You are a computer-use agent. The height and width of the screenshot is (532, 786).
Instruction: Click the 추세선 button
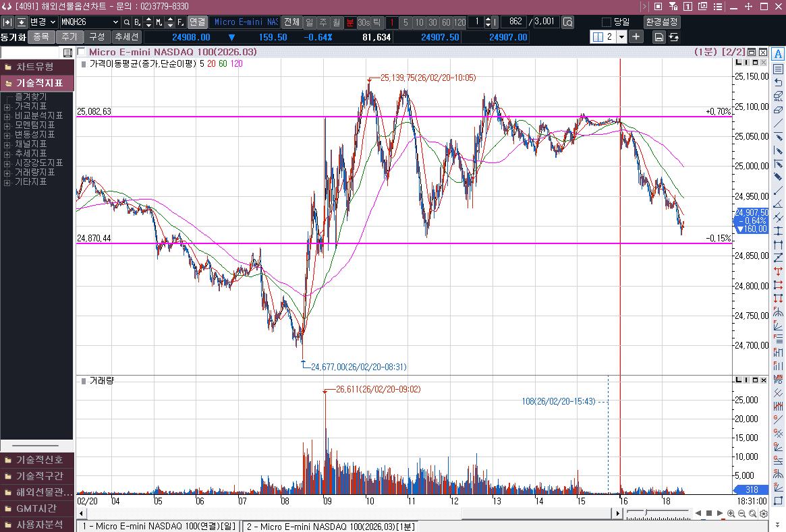[126, 37]
